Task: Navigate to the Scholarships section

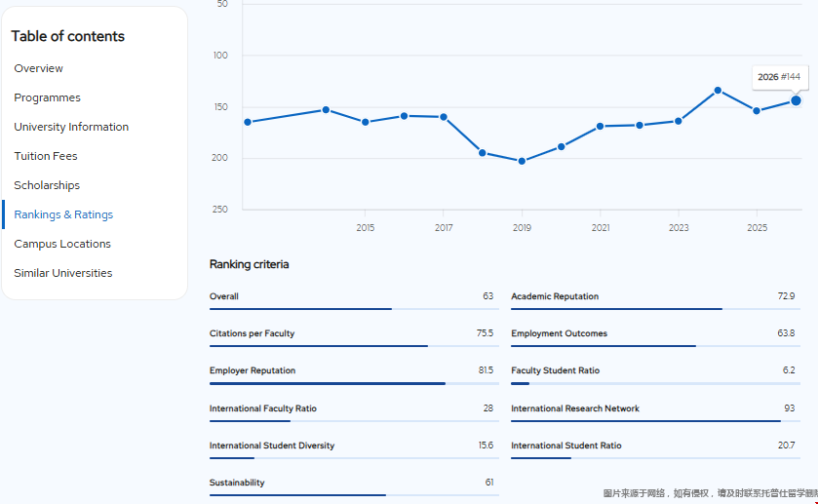Action: coord(47,185)
